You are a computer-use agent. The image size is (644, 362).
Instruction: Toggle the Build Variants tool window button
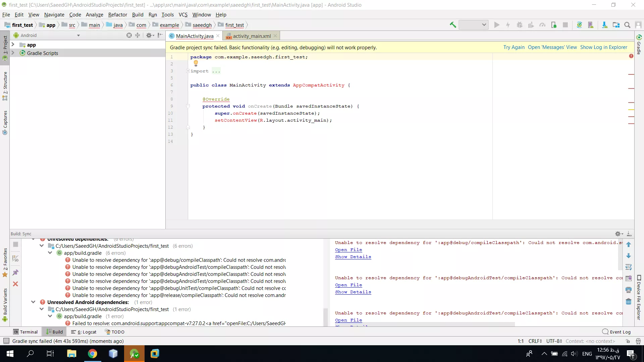coord(5,305)
